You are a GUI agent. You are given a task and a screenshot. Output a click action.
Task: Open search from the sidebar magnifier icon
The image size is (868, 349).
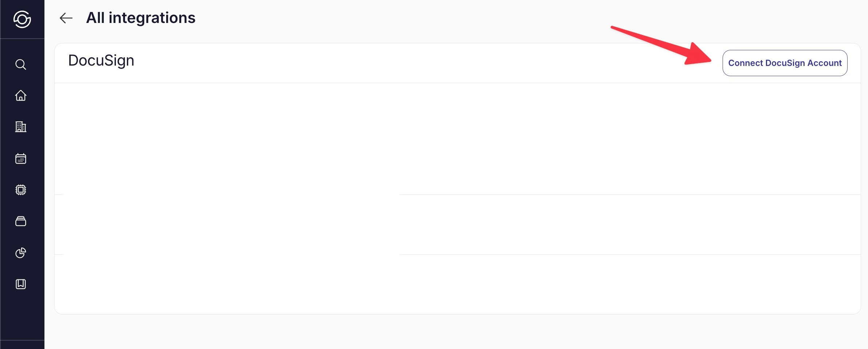click(21, 64)
